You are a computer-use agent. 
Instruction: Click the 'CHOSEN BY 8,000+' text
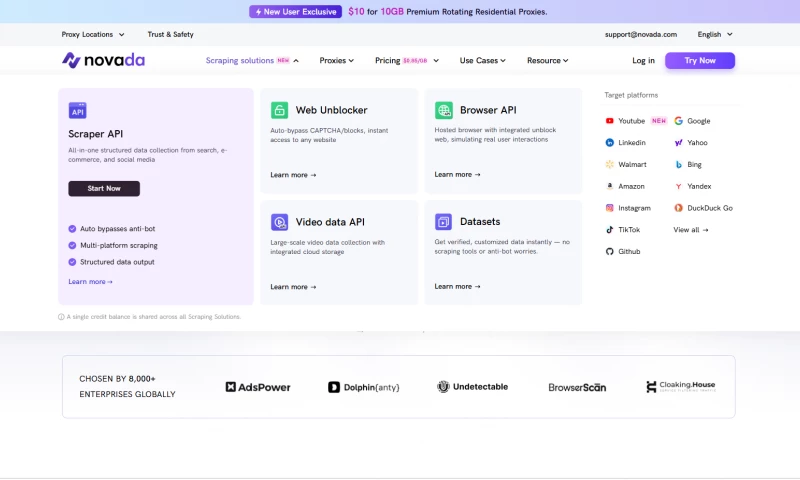coord(117,378)
